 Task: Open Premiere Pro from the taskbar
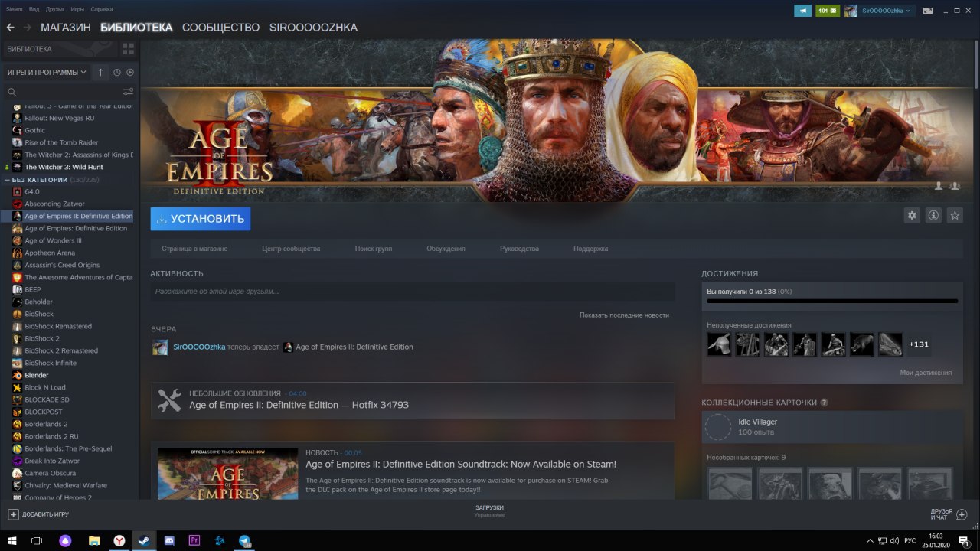[194, 540]
